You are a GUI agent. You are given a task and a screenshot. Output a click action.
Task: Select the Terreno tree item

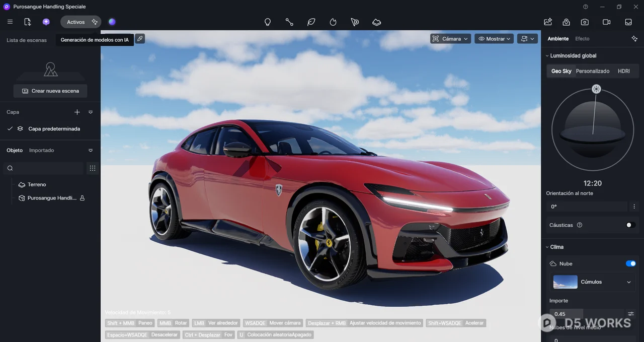pyautogui.click(x=37, y=184)
